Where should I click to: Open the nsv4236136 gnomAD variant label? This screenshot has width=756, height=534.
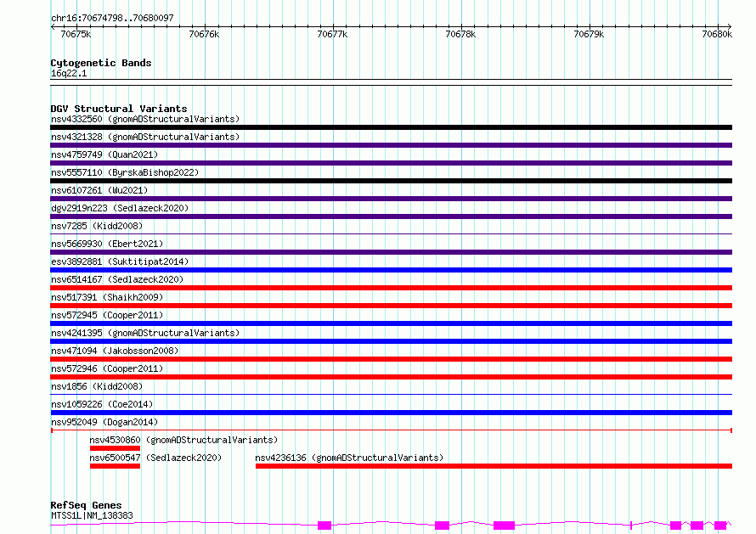(x=349, y=458)
